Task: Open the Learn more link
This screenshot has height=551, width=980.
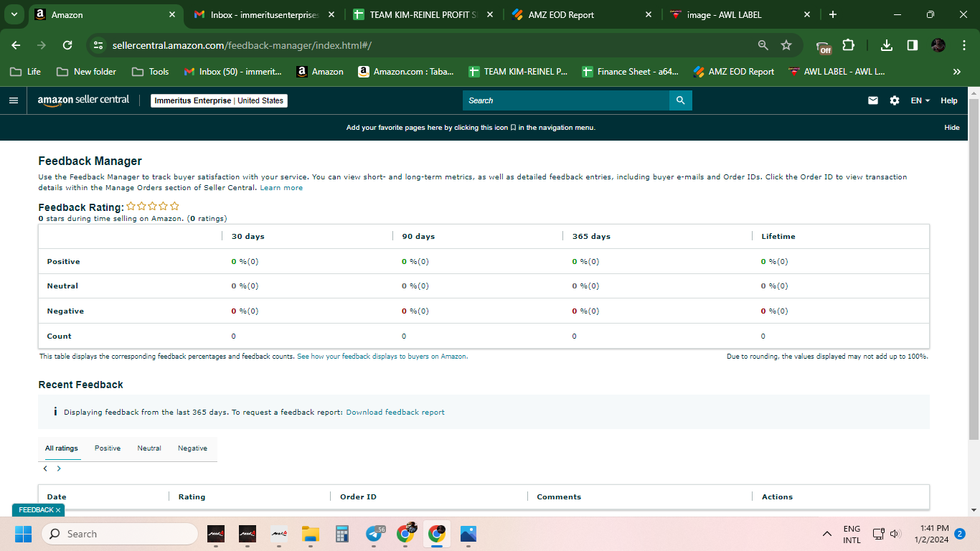Action: click(281, 188)
